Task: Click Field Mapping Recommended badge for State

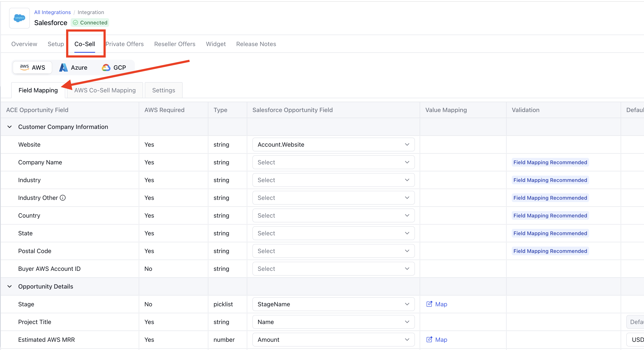Action: coord(550,233)
